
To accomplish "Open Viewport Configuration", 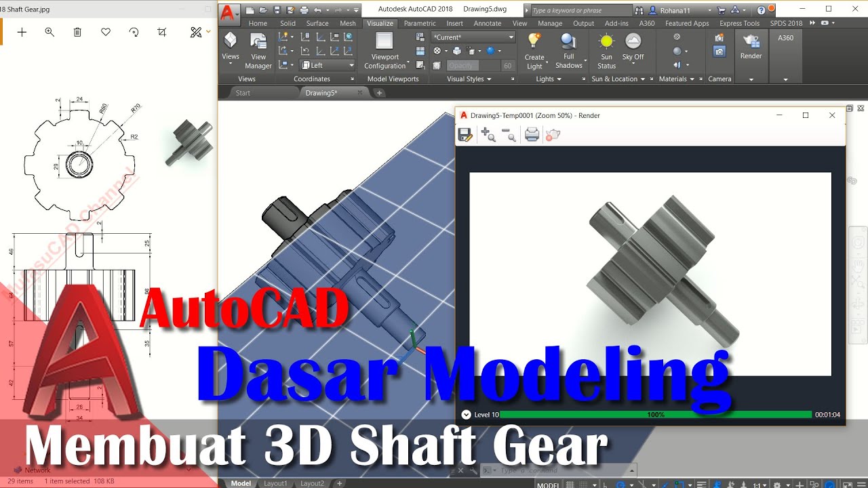I will tap(384, 51).
